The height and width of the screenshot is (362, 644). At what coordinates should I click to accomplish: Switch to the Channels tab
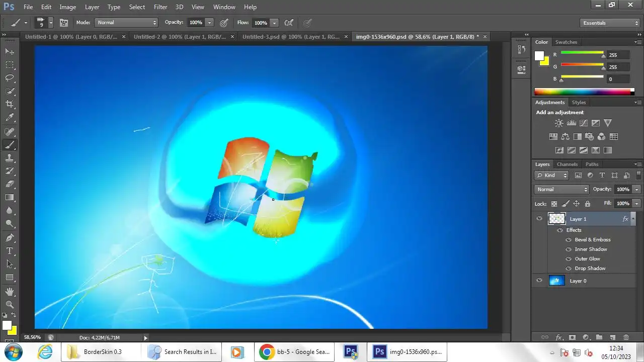[567, 164]
